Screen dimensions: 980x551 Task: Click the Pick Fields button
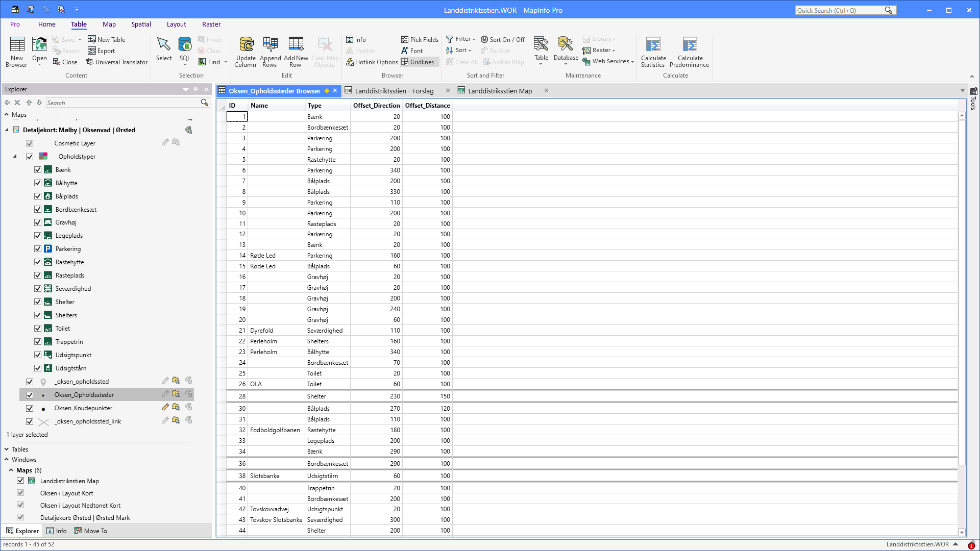(420, 39)
